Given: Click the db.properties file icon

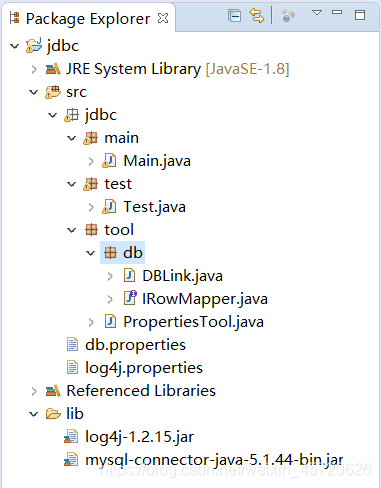Looking at the screenshot, I should coord(72,344).
